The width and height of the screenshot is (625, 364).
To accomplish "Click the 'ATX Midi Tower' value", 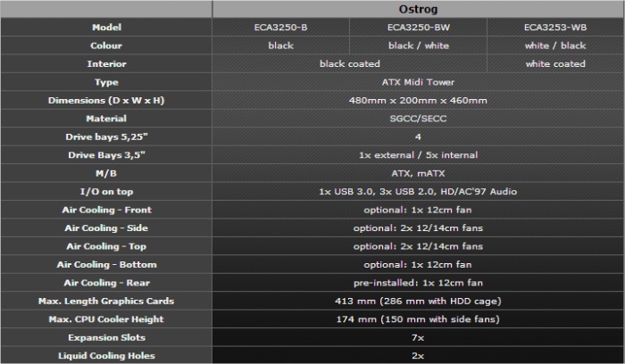I will click(418, 82).
